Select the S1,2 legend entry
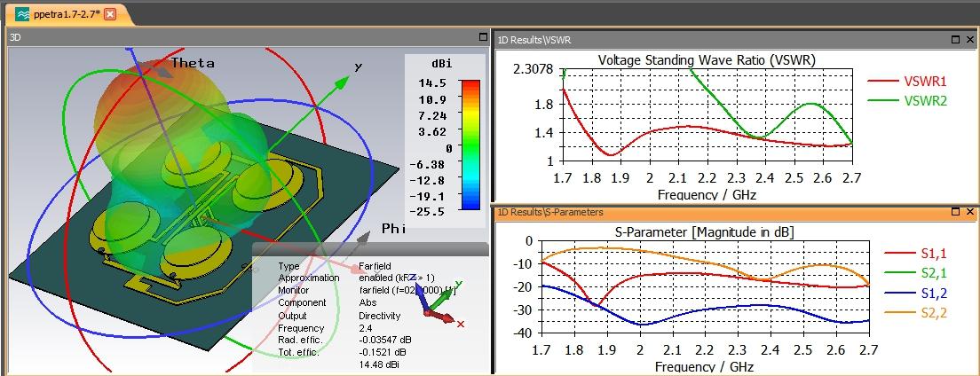The height and width of the screenshot is (376, 980). (915, 293)
